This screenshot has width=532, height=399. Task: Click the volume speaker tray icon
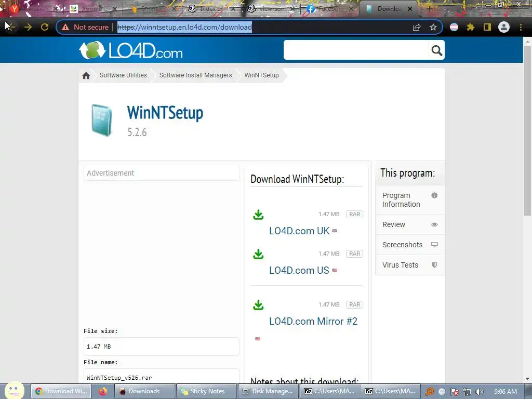click(x=479, y=392)
